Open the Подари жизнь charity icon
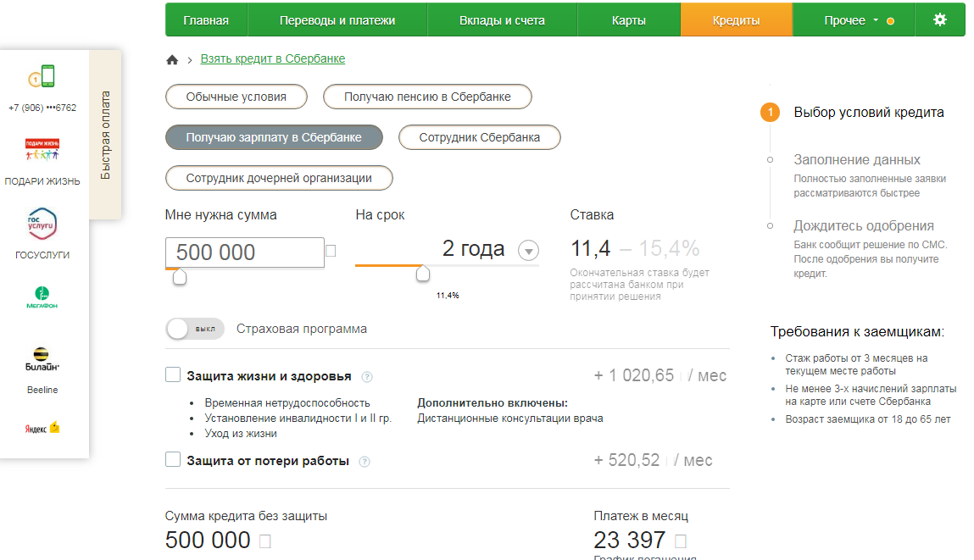Image resolution: width=974 pixels, height=560 pixels. [42, 151]
